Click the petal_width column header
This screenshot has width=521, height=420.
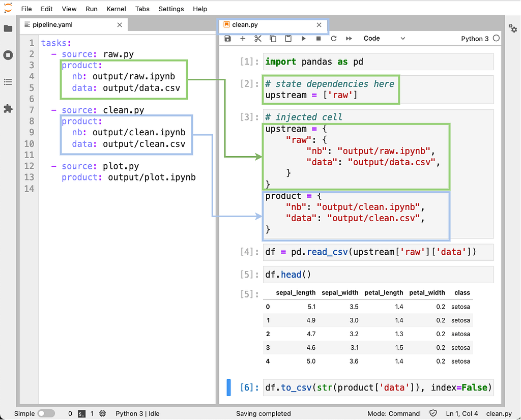point(427,292)
